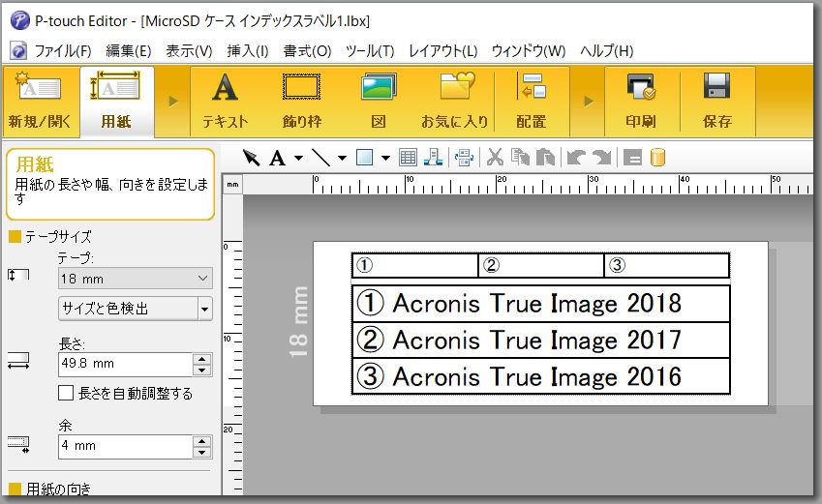Open the ファイル(F) menu

(63, 51)
